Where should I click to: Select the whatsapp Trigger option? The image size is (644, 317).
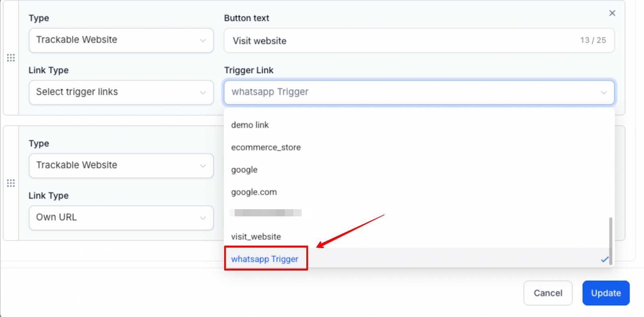pyautogui.click(x=265, y=259)
